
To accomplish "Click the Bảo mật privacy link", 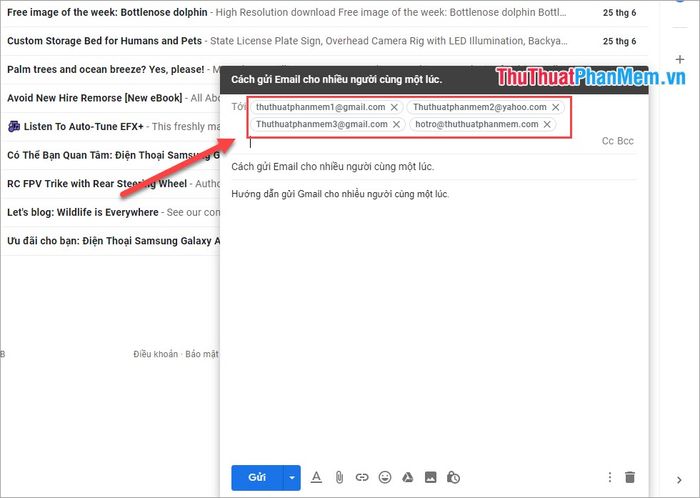I will (202, 354).
